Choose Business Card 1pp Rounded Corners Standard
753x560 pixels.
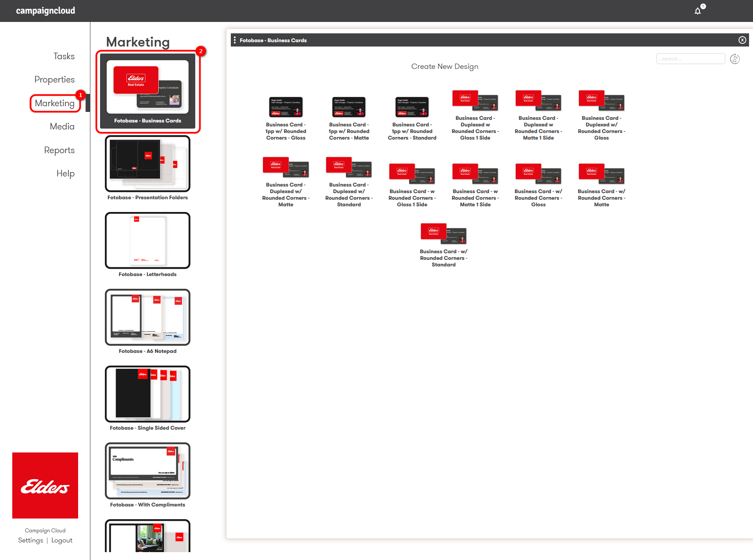pos(412,118)
